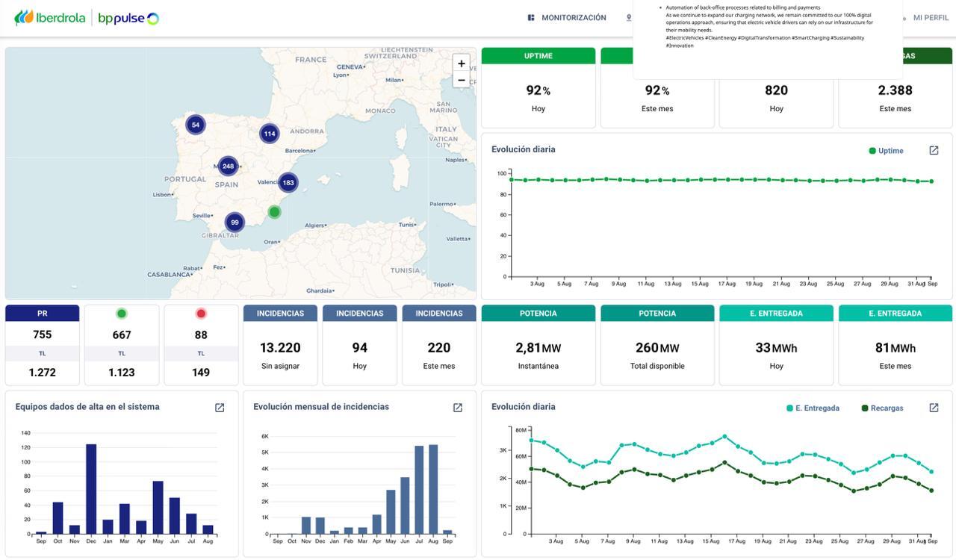956x560 pixels.
Task: Click the 54 cluster in northwest Spain
Action: point(196,125)
